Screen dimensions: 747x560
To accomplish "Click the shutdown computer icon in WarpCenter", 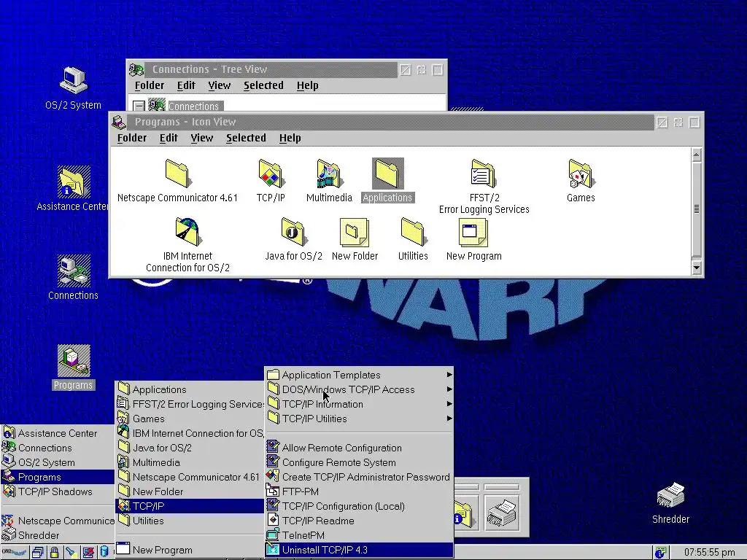I will coord(88,553).
